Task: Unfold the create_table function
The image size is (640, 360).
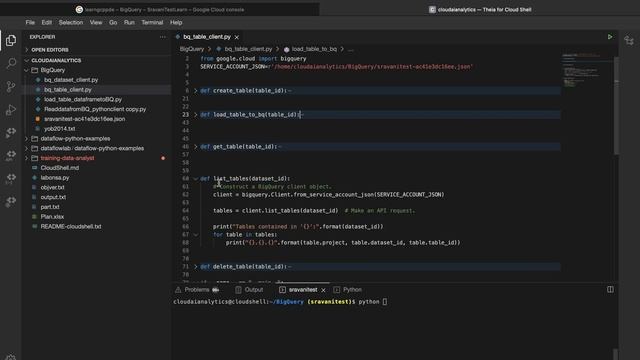Action: (x=196, y=91)
